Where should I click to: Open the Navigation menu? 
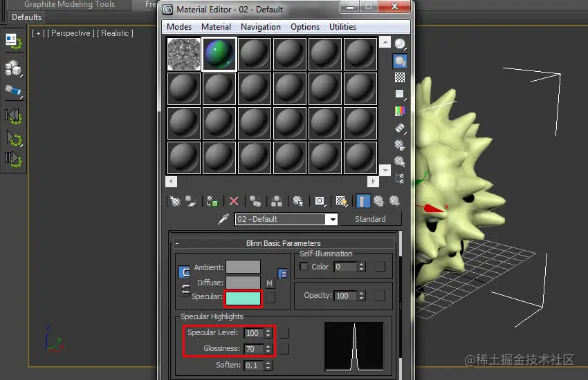(x=261, y=27)
